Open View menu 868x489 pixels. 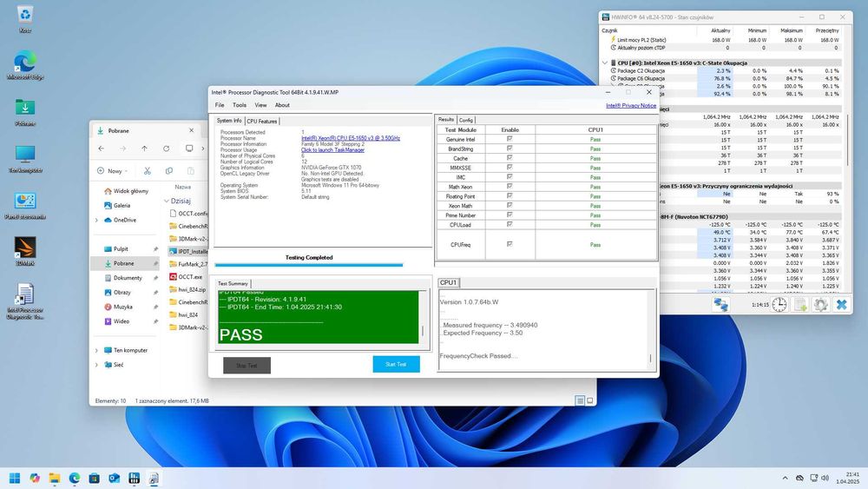(260, 105)
